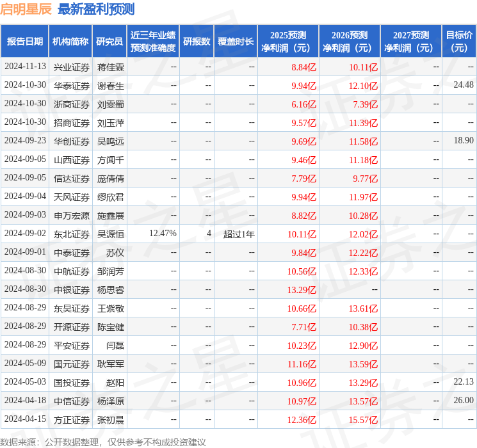Click the 研报数 column header

pyautogui.click(x=197, y=41)
